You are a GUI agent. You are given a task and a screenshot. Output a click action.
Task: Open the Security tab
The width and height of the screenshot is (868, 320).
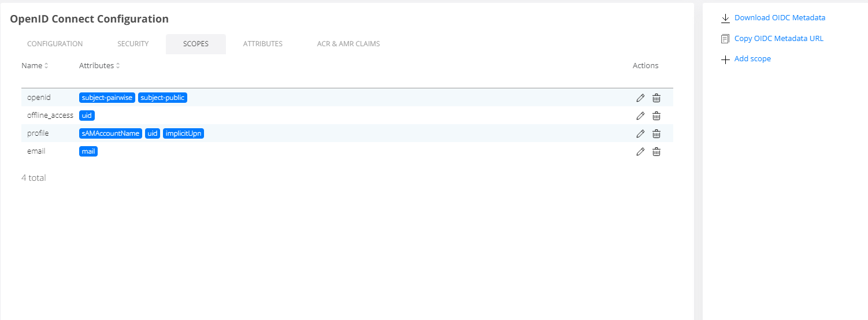tap(133, 44)
